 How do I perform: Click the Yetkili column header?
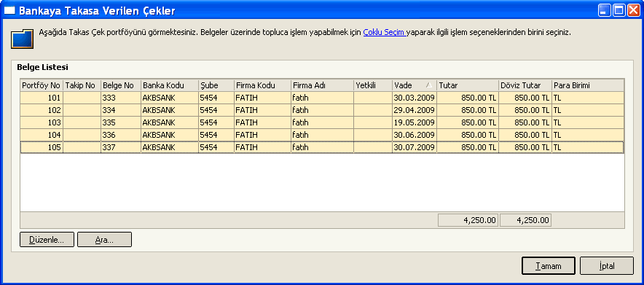pyautogui.click(x=372, y=85)
